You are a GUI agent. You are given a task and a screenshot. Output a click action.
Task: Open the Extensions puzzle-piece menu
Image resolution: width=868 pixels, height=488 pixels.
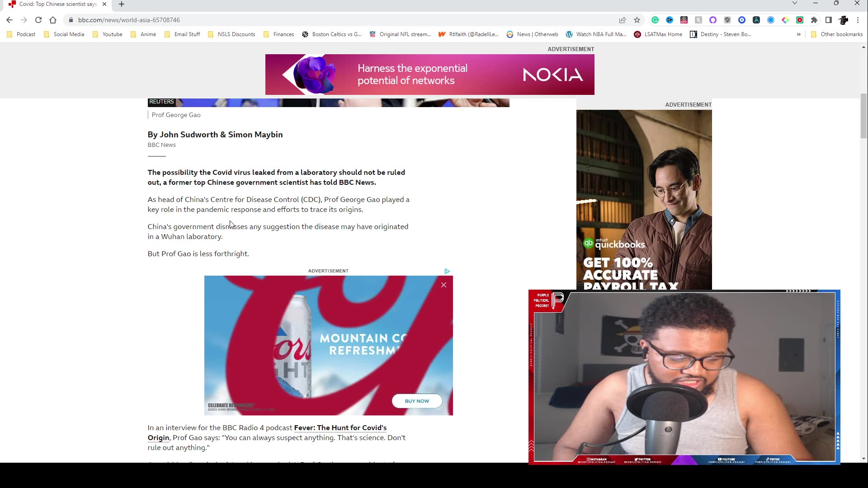pos(814,20)
